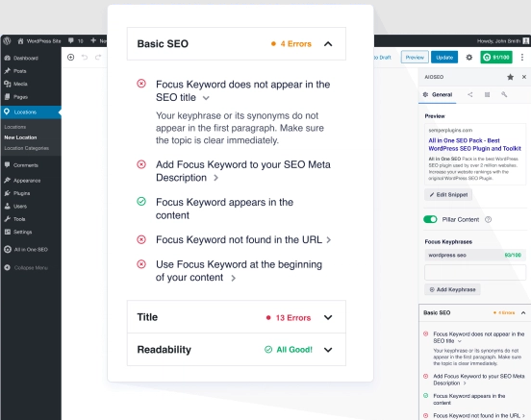
Task: Open Plugins in the sidebar
Action: tap(17, 193)
